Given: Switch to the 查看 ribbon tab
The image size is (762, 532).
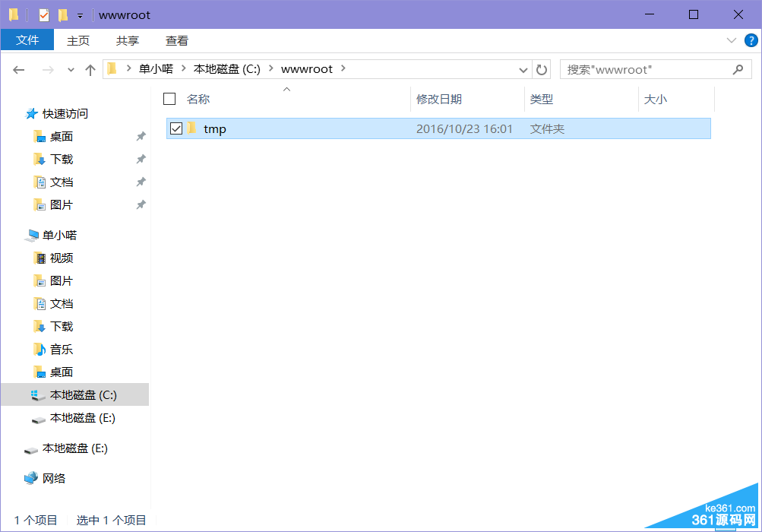Looking at the screenshot, I should click(x=177, y=40).
